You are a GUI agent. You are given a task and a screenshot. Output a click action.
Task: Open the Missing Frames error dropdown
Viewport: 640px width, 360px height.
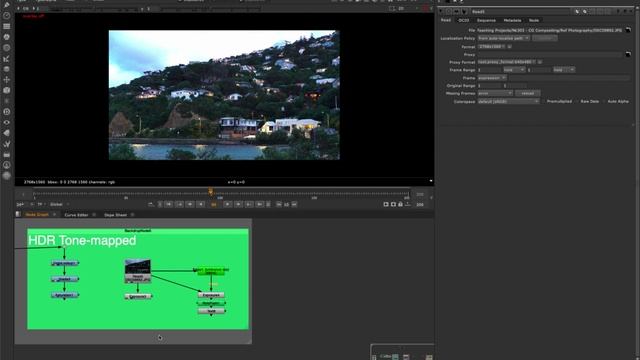point(495,93)
